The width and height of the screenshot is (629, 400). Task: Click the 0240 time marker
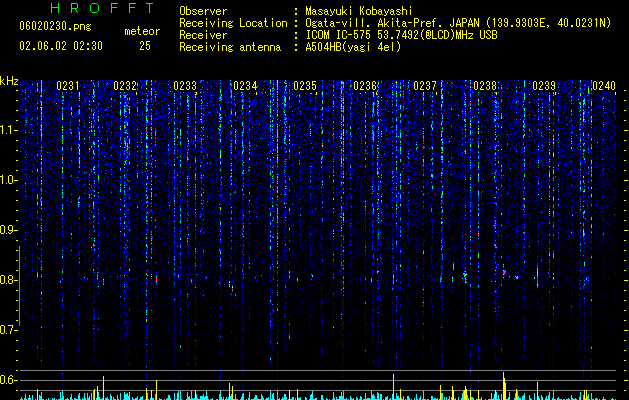pos(604,86)
